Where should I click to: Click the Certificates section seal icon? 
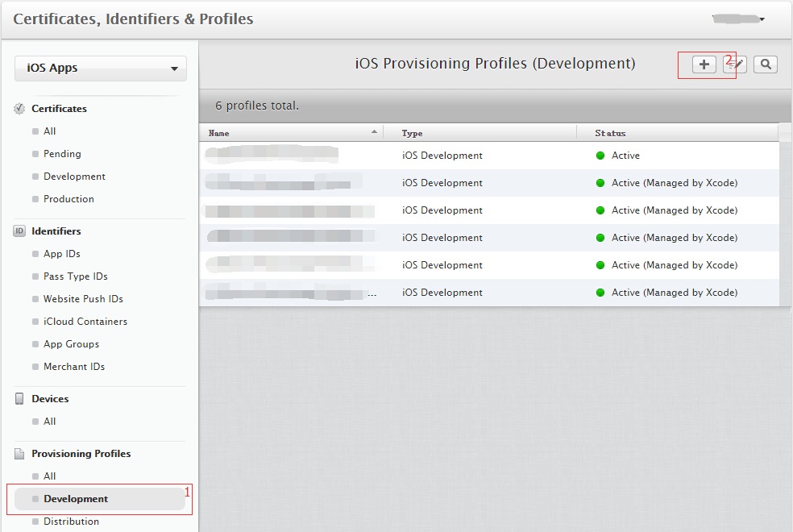click(19, 109)
